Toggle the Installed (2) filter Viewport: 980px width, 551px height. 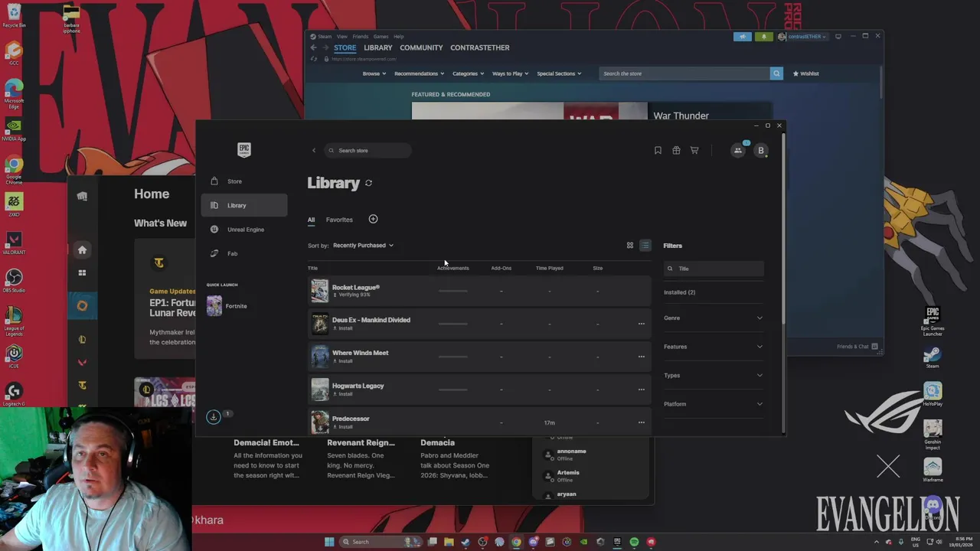pyautogui.click(x=680, y=292)
